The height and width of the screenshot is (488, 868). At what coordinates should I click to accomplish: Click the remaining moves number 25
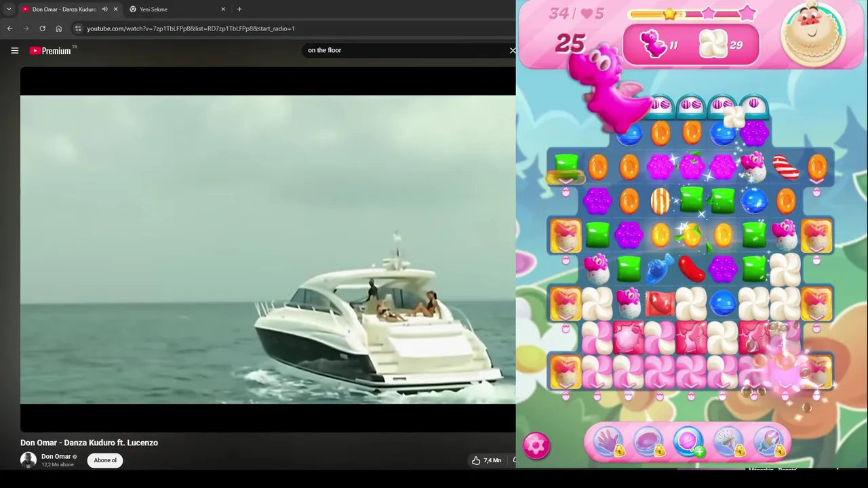[570, 44]
